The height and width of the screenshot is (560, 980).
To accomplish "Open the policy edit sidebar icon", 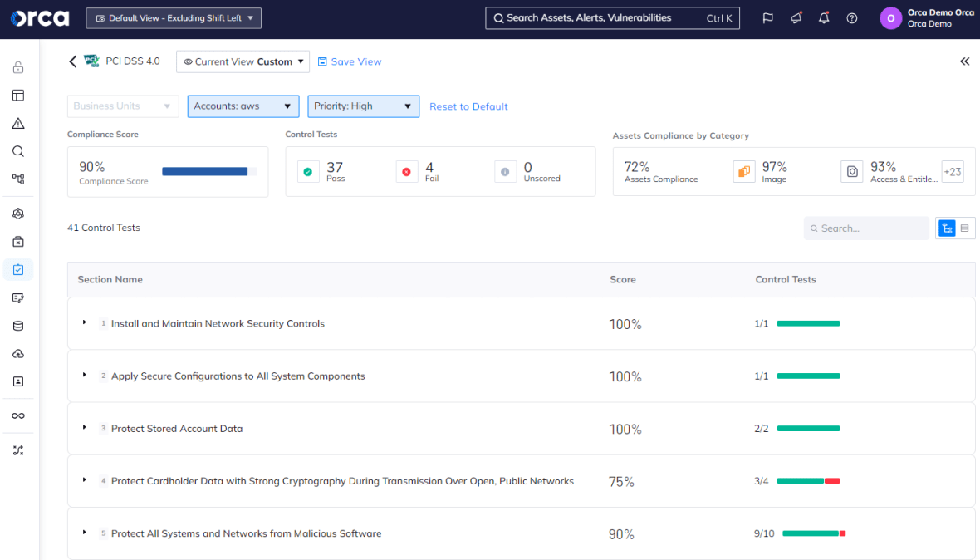I will 18,297.
